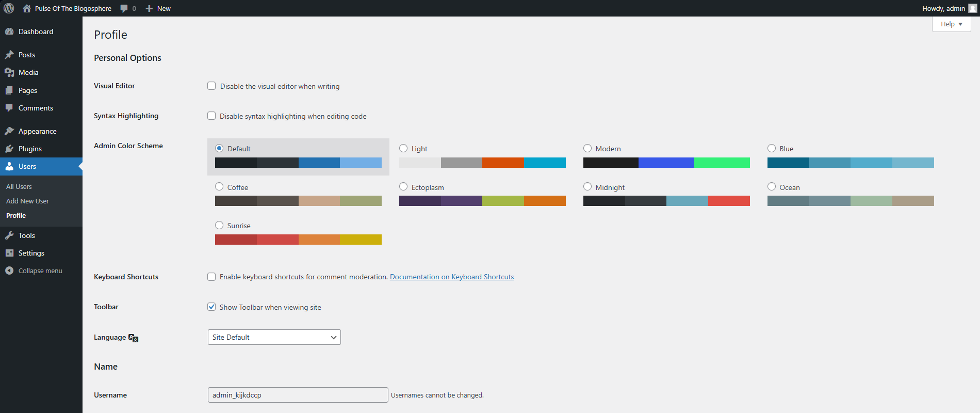Screen dimensions: 980x413
Task: Open the Appearance menu
Action: tap(37, 131)
